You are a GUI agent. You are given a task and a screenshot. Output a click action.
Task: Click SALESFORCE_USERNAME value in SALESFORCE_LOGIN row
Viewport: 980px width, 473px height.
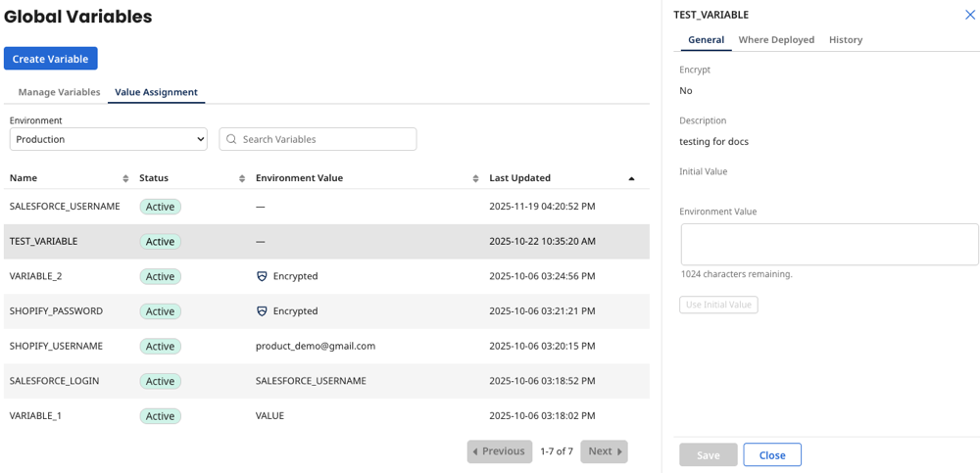point(311,381)
